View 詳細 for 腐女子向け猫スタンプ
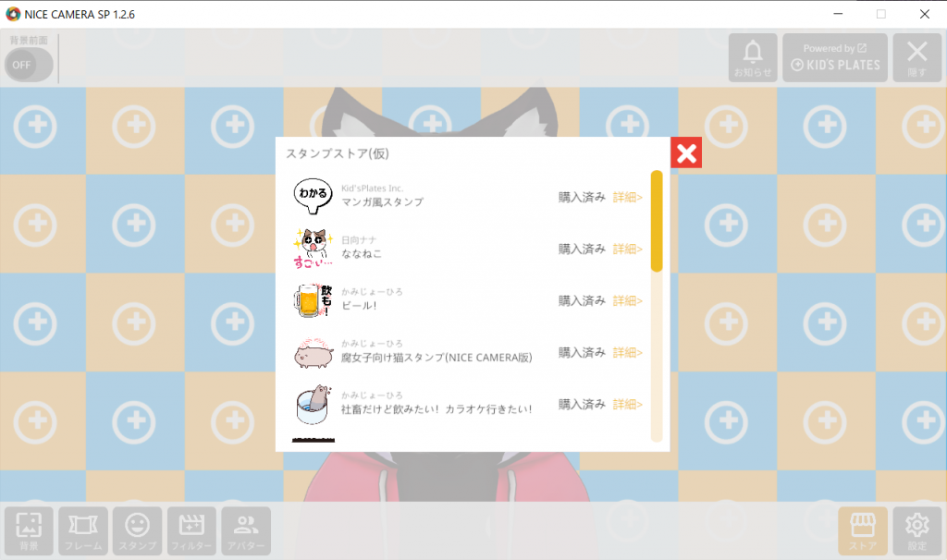This screenshot has width=947, height=560. 628,352
